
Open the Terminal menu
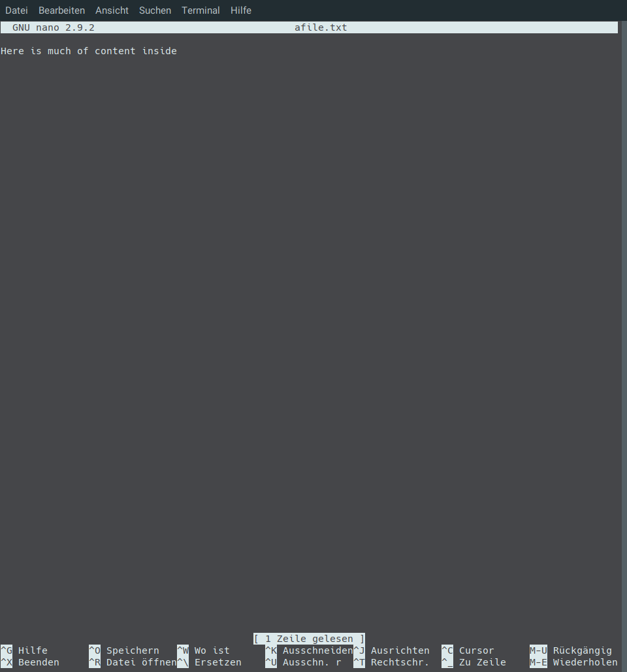201,10
